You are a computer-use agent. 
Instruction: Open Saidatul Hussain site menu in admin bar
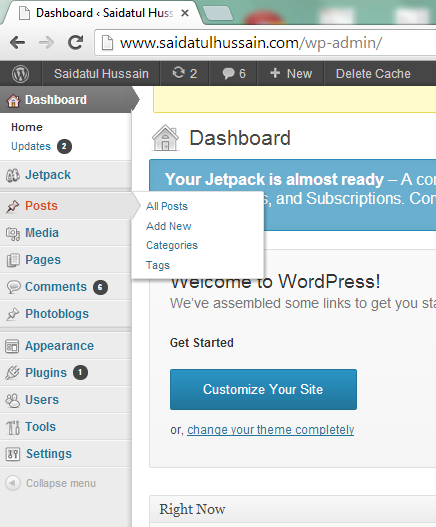tap(101, 73)
